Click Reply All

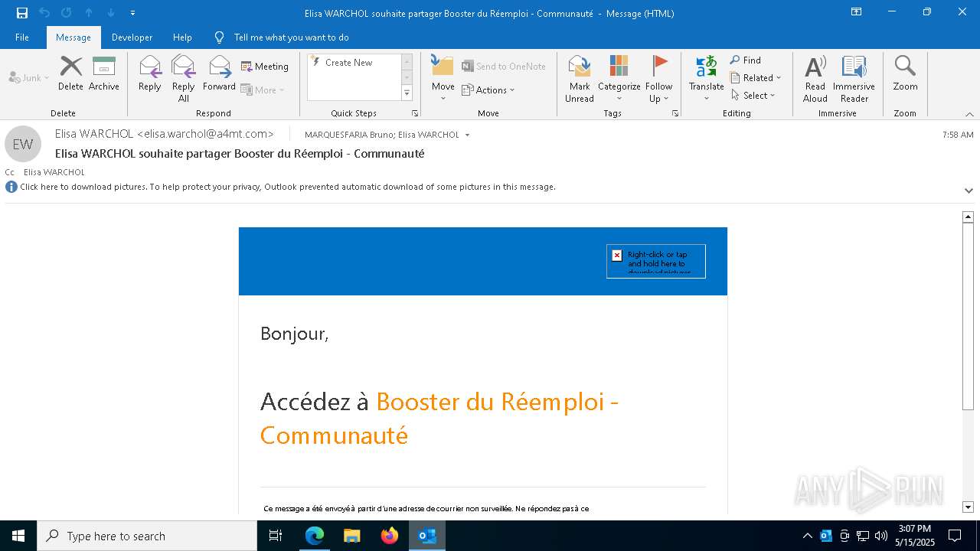click(184, 78)
